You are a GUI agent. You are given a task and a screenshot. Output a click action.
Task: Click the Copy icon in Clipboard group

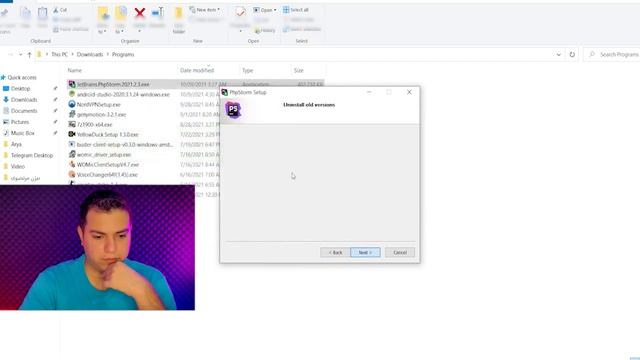[x=25, y=13]
